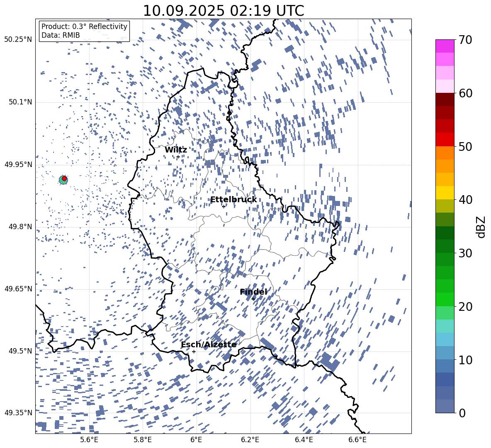491x448 pixels.
Task: Click the colorbar tick label 40
Action: [466, 200]
